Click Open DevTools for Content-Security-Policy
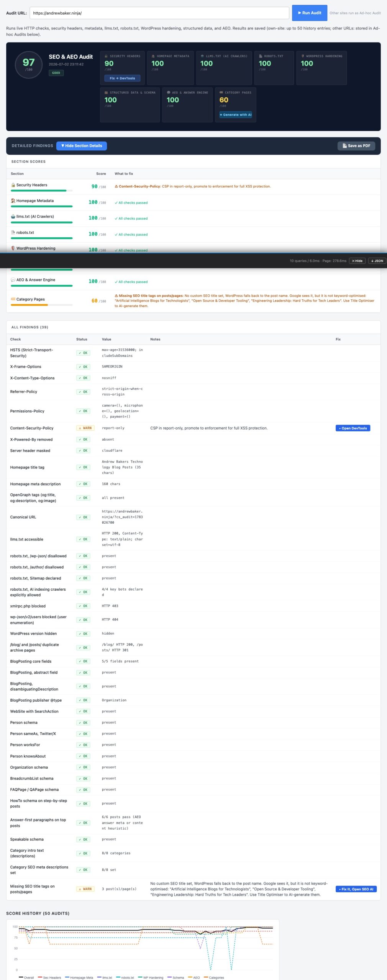387x980 pixels. pos(353,428)
